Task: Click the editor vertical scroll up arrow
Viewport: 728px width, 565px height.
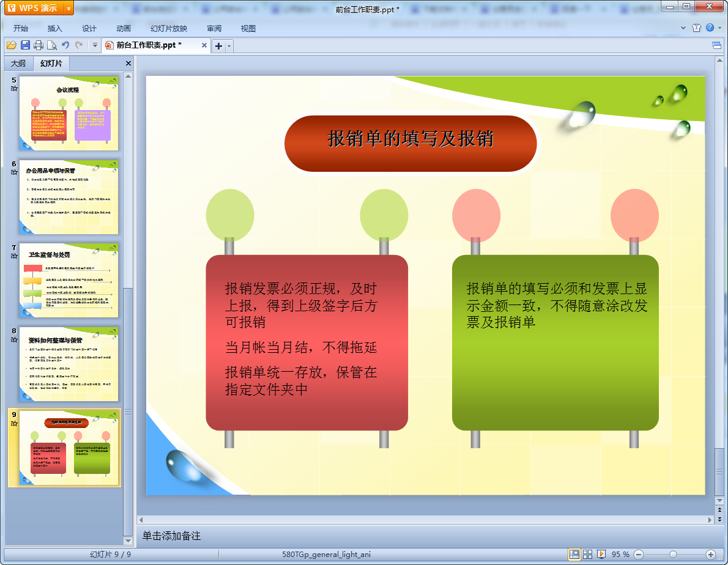Action: [x=719, y=61]
